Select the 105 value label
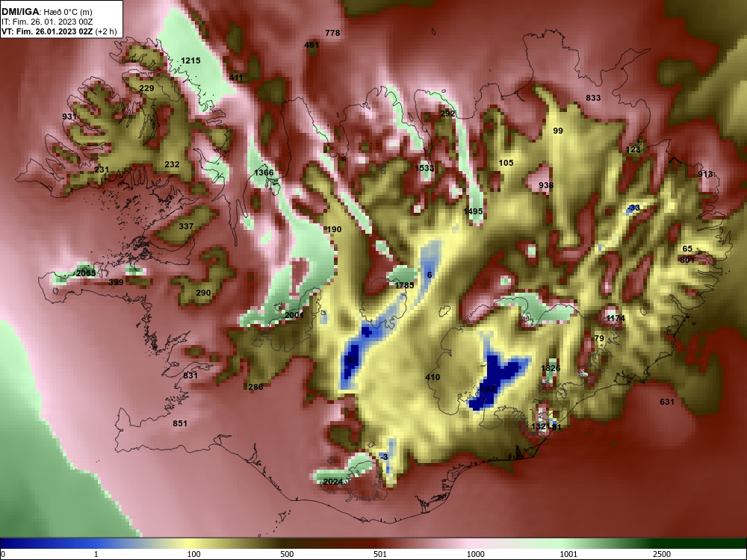This screenshot has height=560, width=747. (x=506, y=163)
